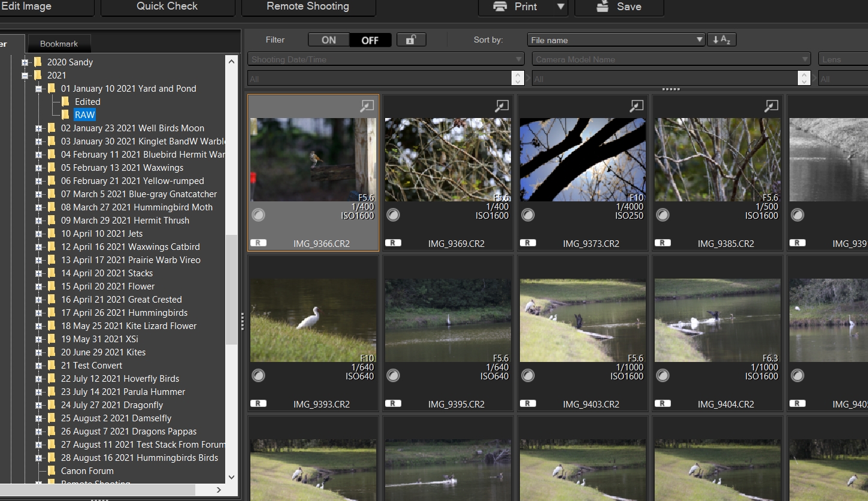Turn the filter ON
This screenshot has width=868, height=501.
tap(329, 40)
